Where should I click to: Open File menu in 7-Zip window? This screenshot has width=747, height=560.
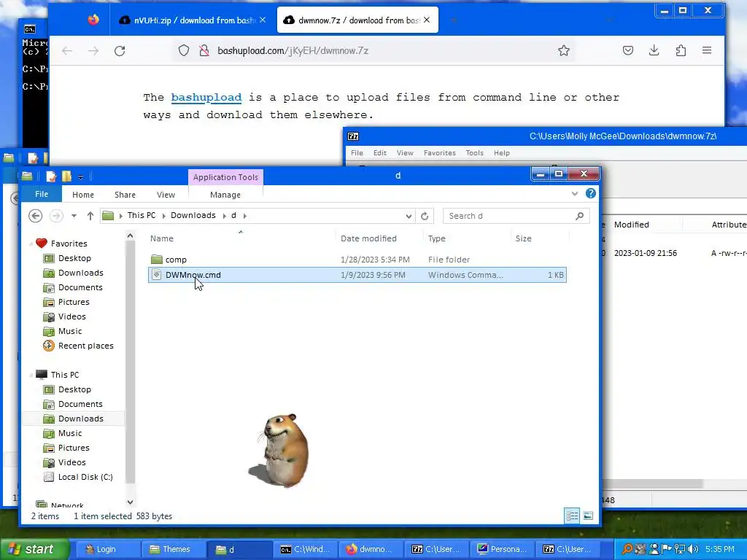357,153
